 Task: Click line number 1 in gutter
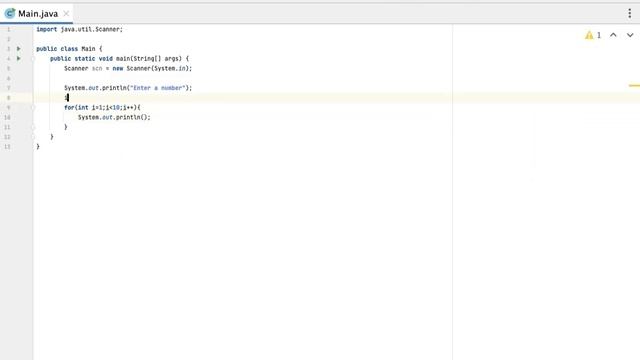coord(8,29)
